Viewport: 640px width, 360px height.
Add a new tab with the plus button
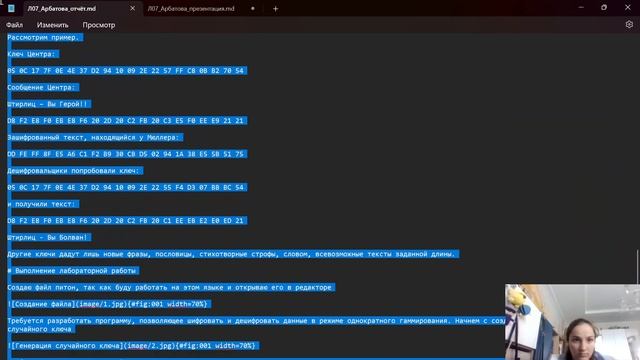tap(276, 9)
